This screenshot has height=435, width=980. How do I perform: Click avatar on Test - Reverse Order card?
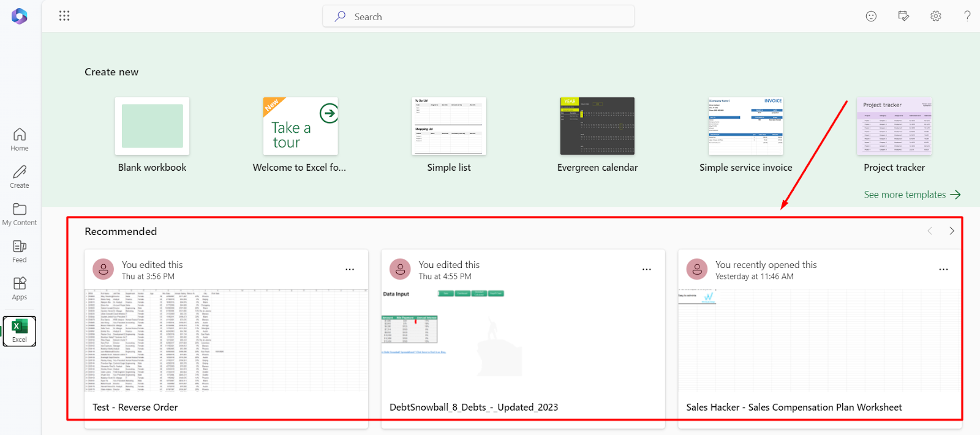(103, 269)
